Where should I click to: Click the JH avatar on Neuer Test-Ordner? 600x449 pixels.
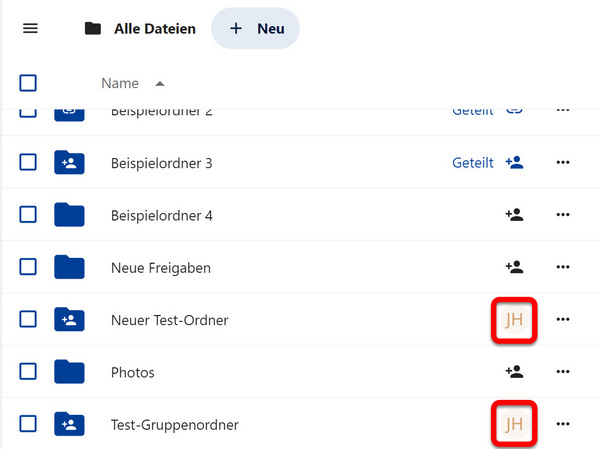(514, 320)
